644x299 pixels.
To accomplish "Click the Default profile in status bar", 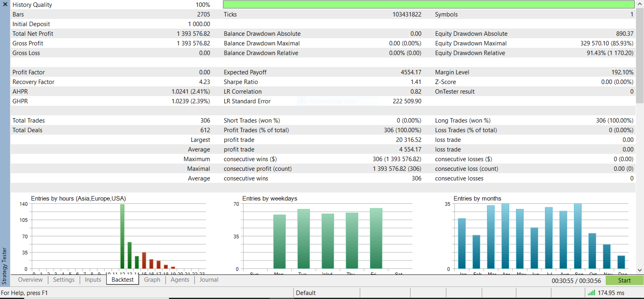I will 306,293.
